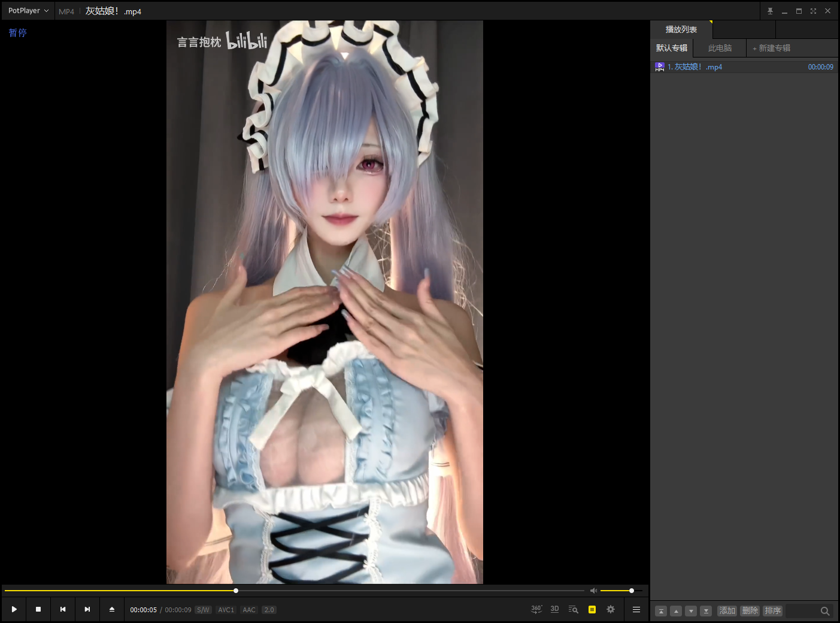The height and width of the screenshot is (623, 840).
Task: Open the chapter/bookmark search icon
Action: coord(573,609)
